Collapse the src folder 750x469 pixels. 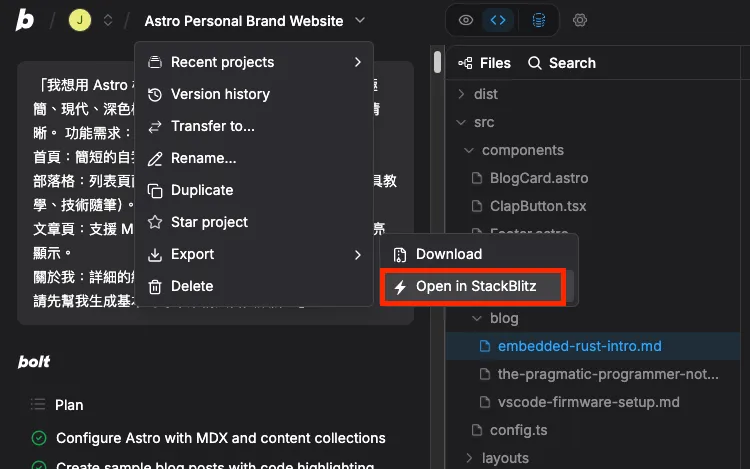pos(593,122)
